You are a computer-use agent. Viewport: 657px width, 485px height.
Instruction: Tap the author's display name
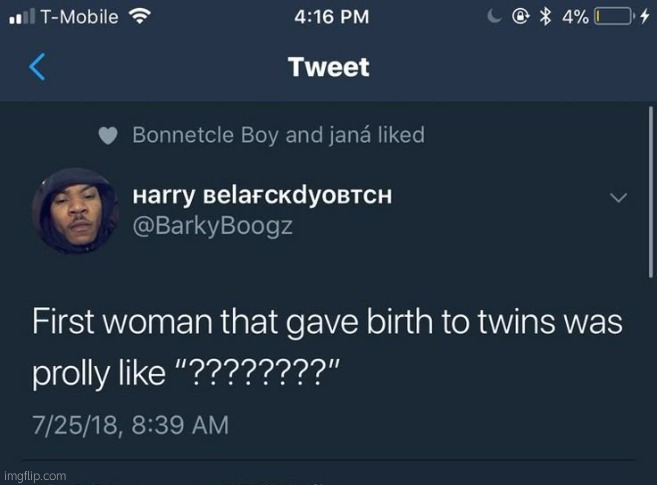point(262,195)
